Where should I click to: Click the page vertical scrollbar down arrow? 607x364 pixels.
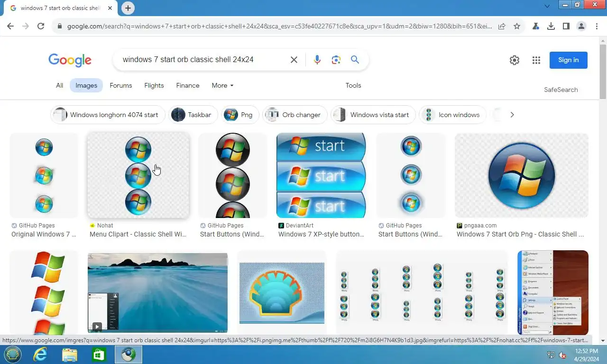coord(603,340)
